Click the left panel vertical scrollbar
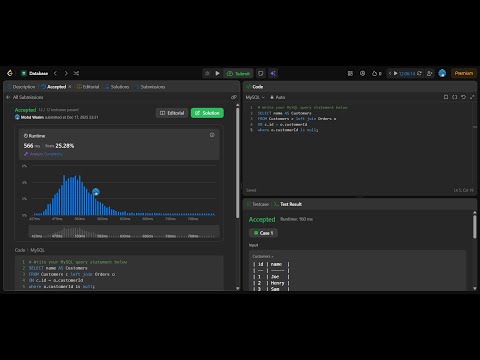This screenshot has height=360, width=480. coord(238,162)
